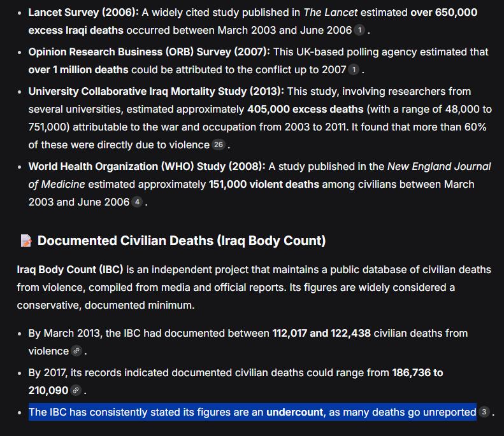
Task: Click the bold range 112,017 and 122,438
Action: [321, 334]
